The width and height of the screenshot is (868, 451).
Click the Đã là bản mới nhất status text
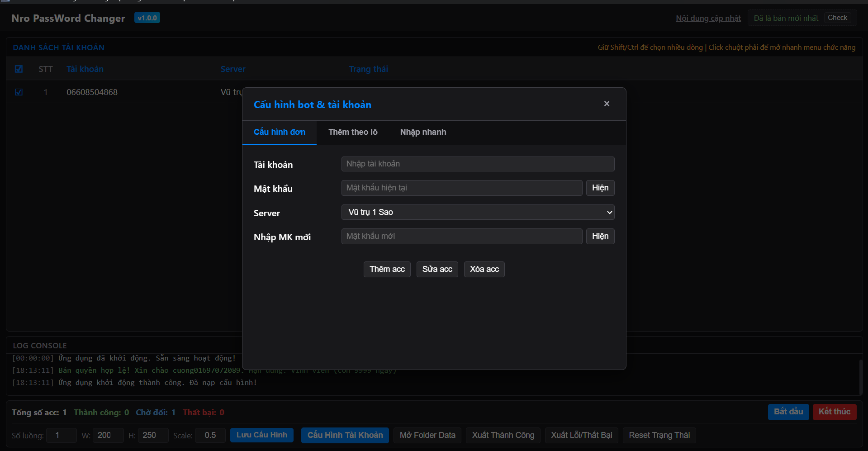786,18
